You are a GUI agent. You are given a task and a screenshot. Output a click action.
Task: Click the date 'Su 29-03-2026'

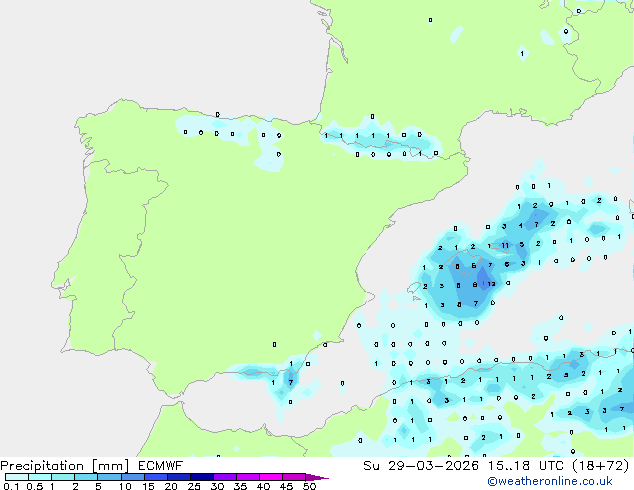(x=421, y=466)
